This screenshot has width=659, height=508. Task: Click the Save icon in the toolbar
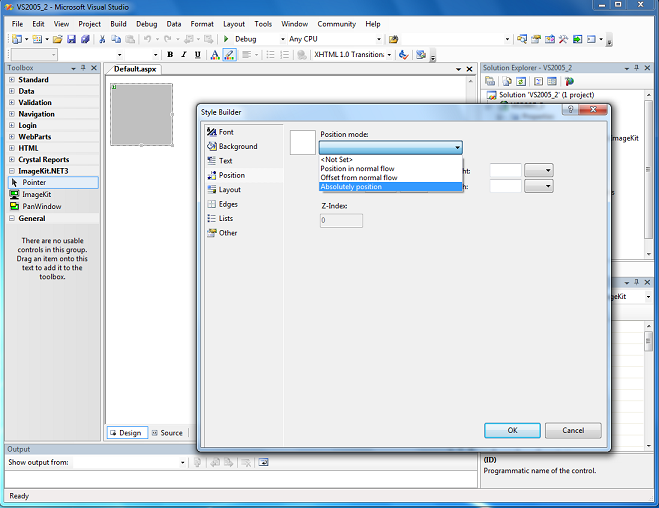[x=71, y=39]
